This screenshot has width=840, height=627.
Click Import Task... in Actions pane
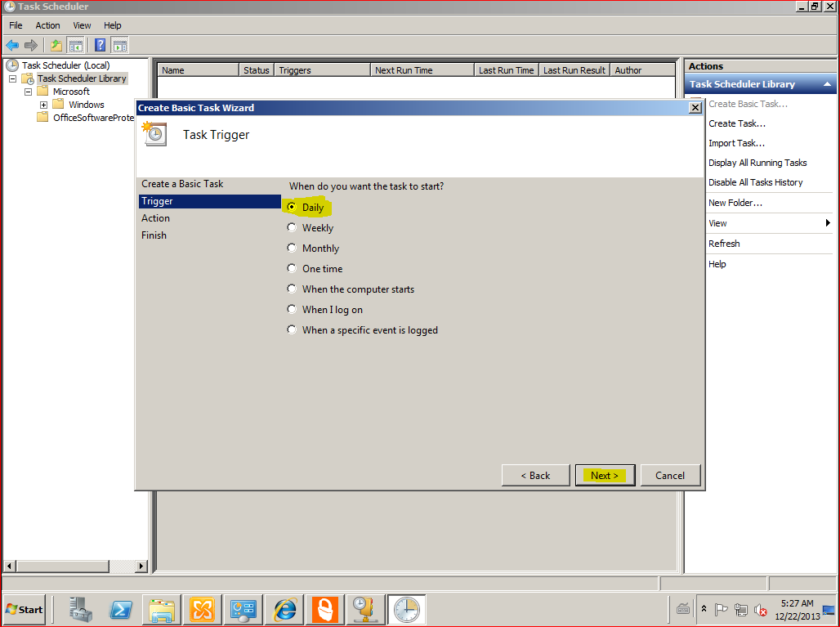(736, 143)
